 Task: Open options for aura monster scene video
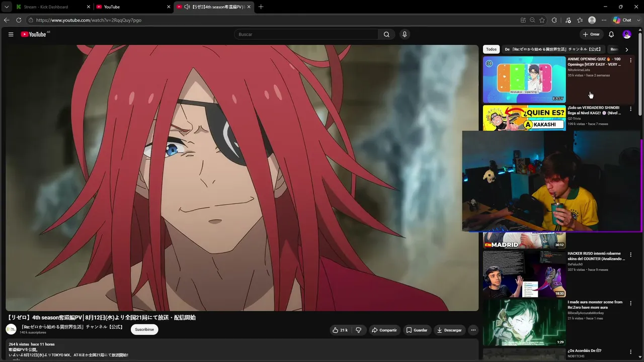(x=631, y=304)
